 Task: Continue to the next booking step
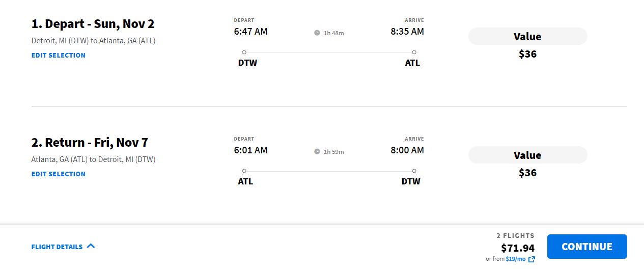pyautogui.click(x=587, y=247)
